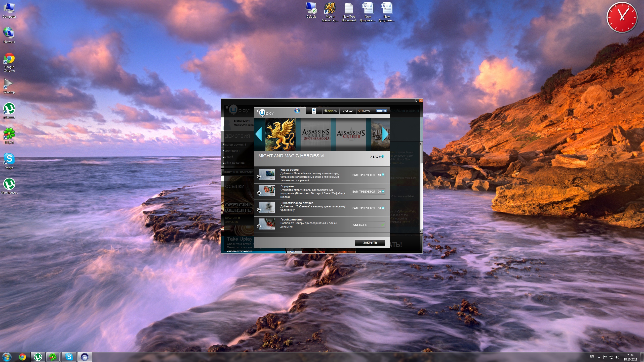
Task: Expand the Династическое оружие reward details
Action: coord(259,210)
